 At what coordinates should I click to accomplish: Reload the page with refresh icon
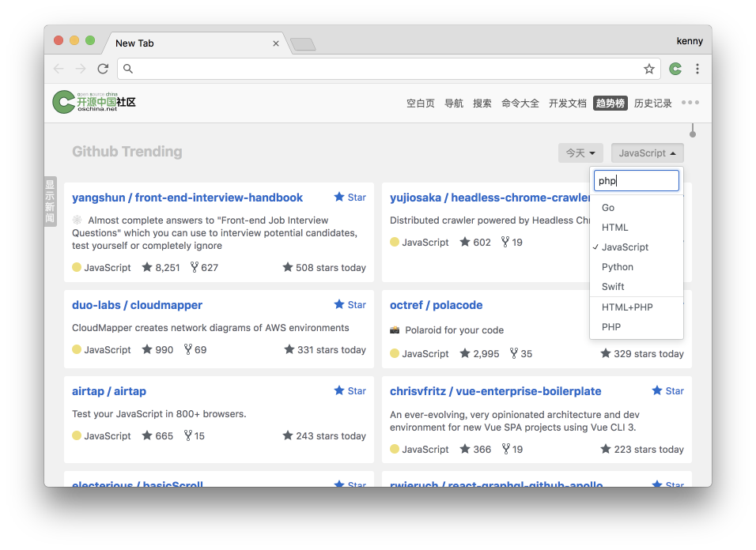click(x=103, y=69)
